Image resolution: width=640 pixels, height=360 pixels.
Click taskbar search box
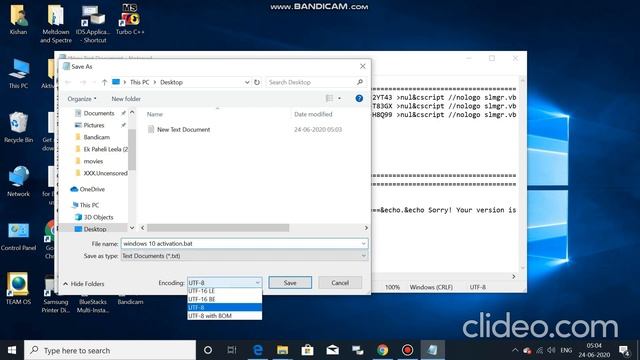click(110, 350)
